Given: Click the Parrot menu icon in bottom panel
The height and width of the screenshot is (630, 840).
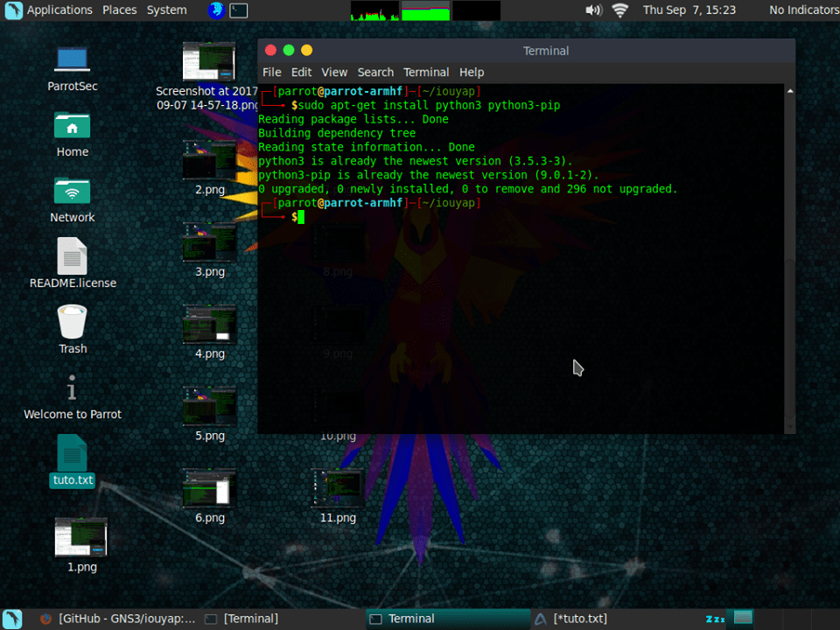Looking at the screenshot, I should click(12, 619).
